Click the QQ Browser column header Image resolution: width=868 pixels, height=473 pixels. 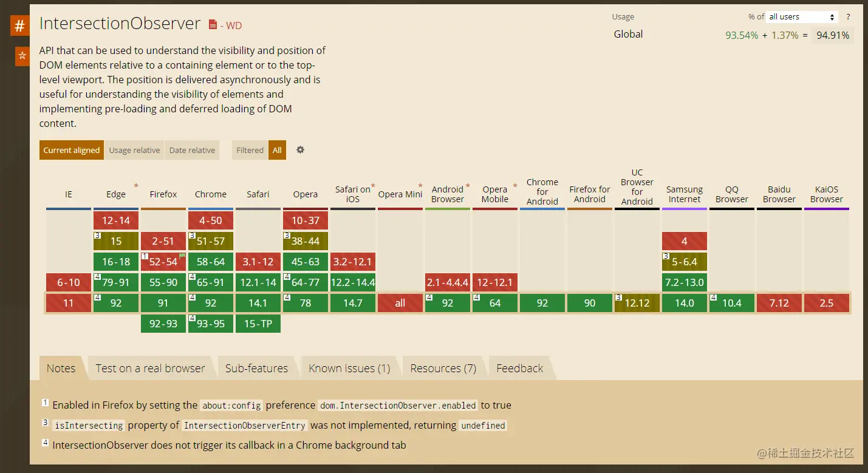coord(732,194)
